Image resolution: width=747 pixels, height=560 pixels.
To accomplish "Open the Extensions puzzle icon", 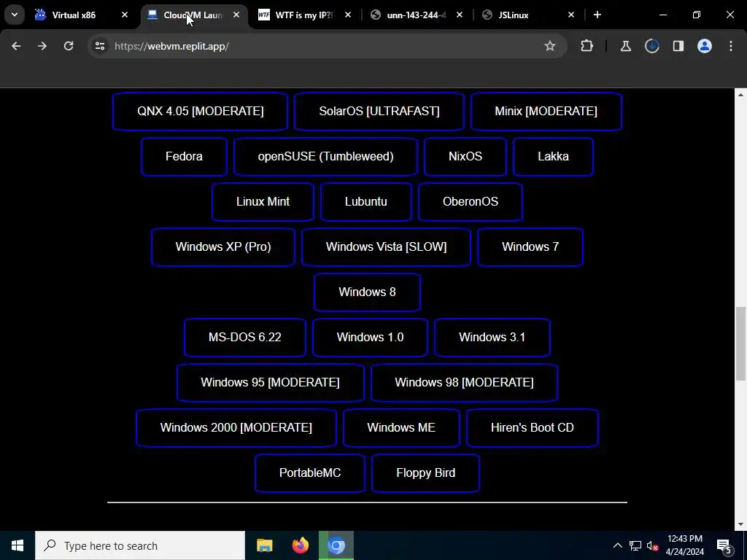I will tap(587, 46).
